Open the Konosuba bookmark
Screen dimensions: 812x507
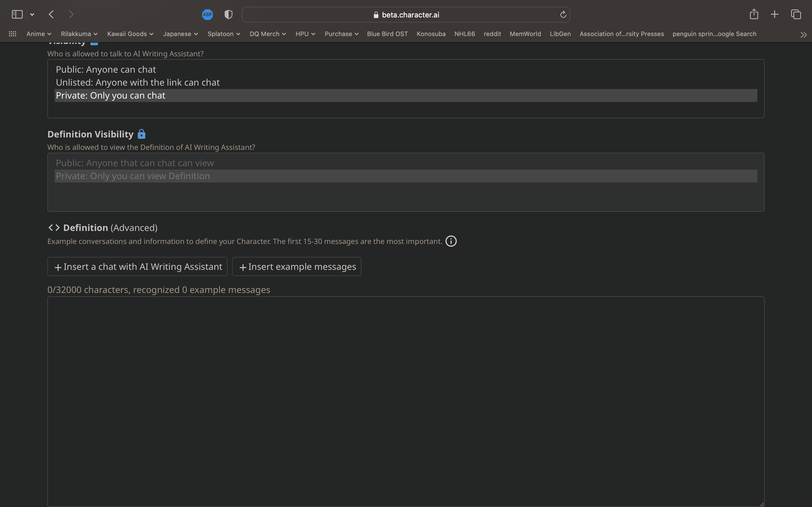(431, 34)
